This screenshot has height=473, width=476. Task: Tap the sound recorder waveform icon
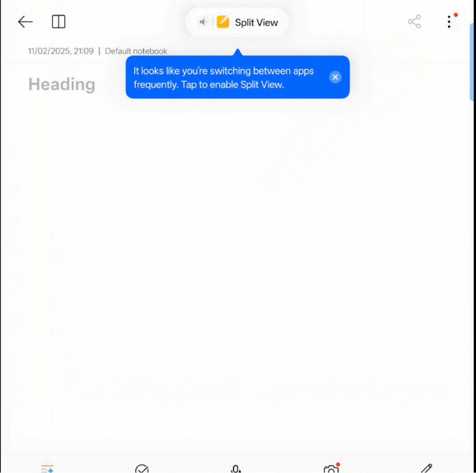point(203,22)
